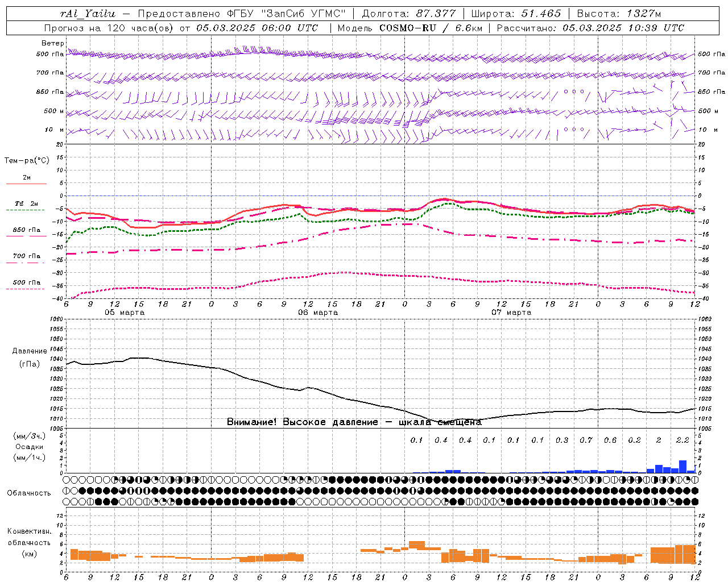Image resolution: width=728 pixels, height=582 pixels.
Task: Click the Широта: 51.465 latitude value
Action: tap(516, 14)
